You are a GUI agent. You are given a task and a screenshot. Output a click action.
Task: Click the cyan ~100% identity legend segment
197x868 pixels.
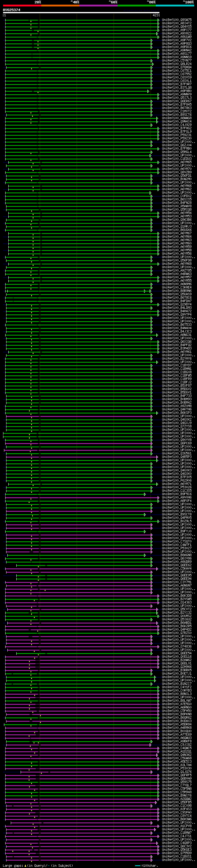pyautogui.click(x=175, y=6)
